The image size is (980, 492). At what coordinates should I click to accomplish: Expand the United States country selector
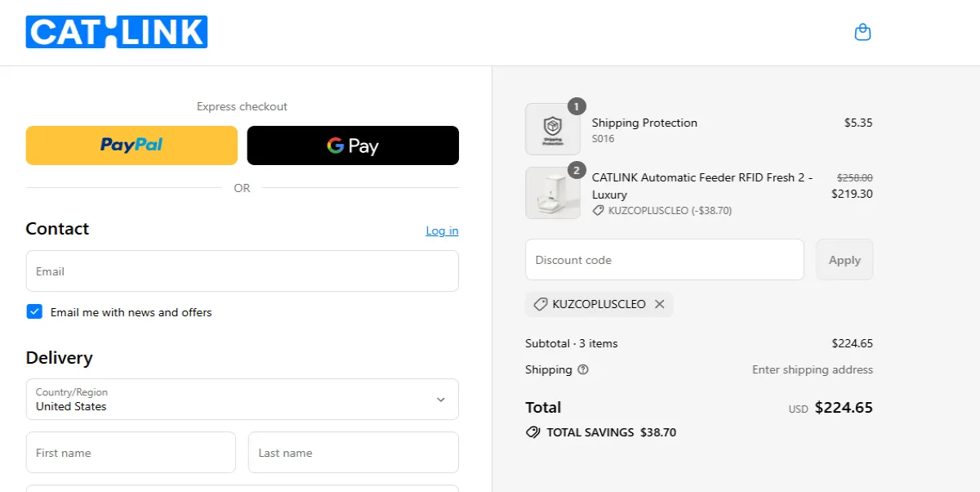coord(242,400)
